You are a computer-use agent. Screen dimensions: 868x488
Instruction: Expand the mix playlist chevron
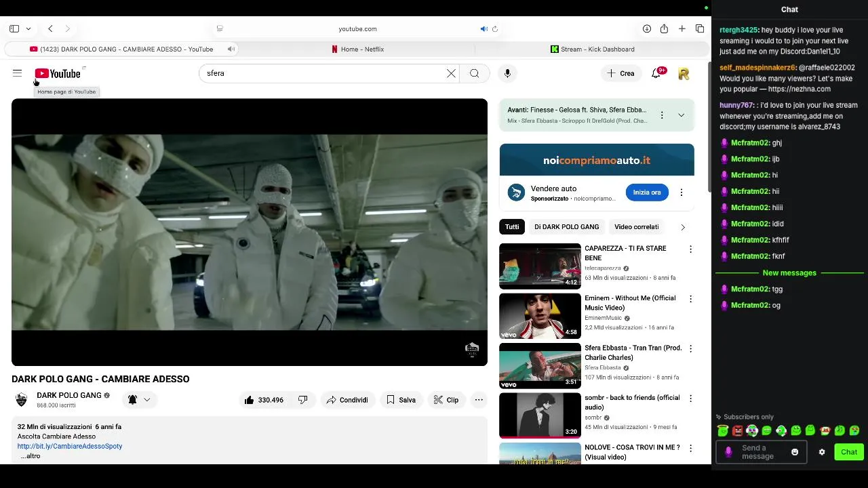point(681,115)
